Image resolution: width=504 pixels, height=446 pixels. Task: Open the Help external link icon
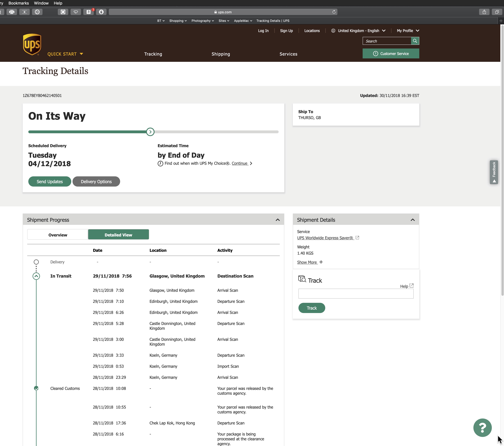[412, 285]
